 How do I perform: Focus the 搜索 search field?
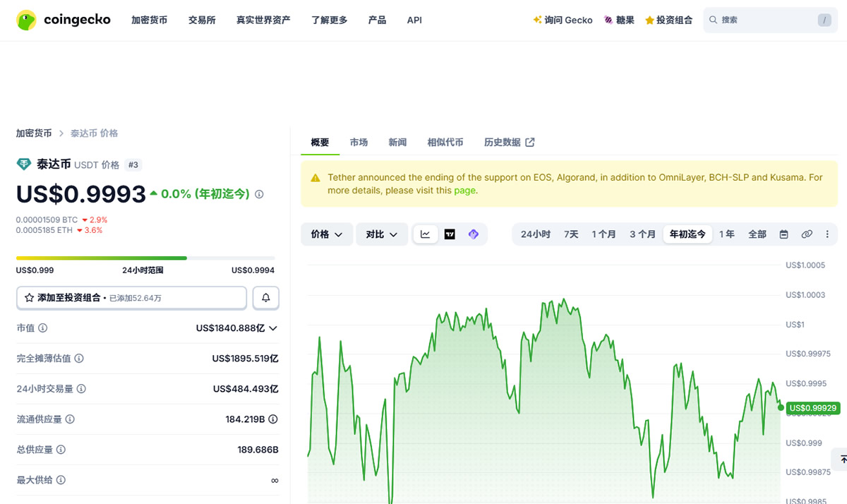tap(771, 20)
